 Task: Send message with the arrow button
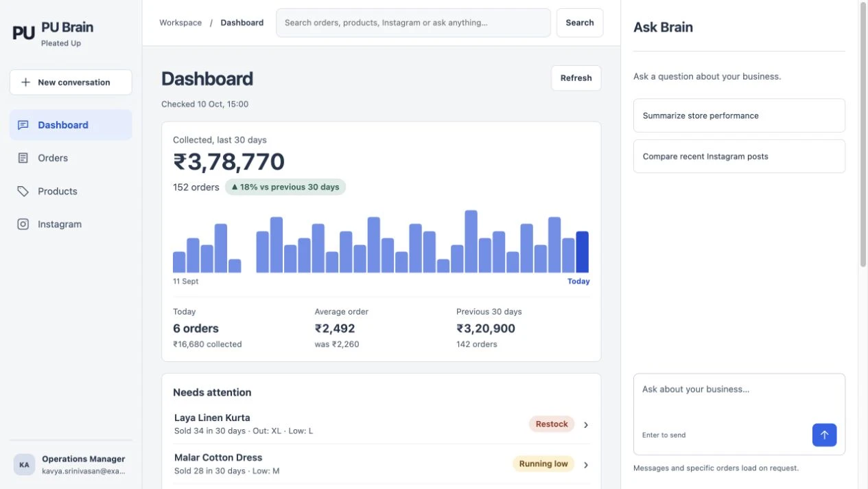[x=824, y=435]
